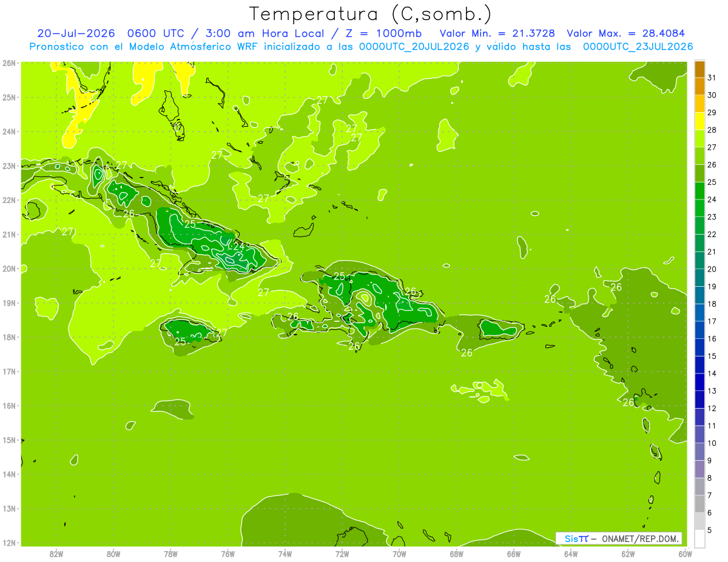Viewport: 728px width, 562px height.
Task: Click the 74W longitude axis label
Action: [285, 554]
